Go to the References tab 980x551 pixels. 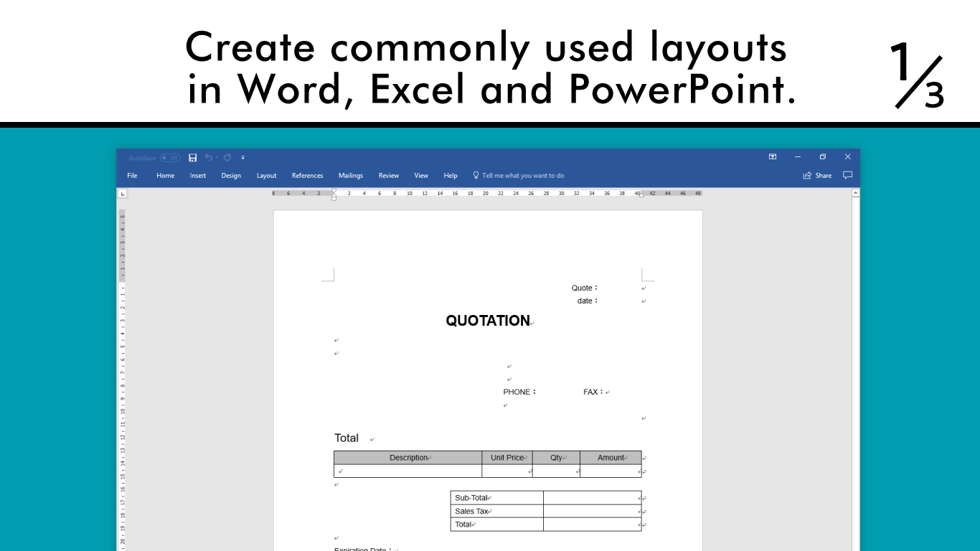(307, 175)
